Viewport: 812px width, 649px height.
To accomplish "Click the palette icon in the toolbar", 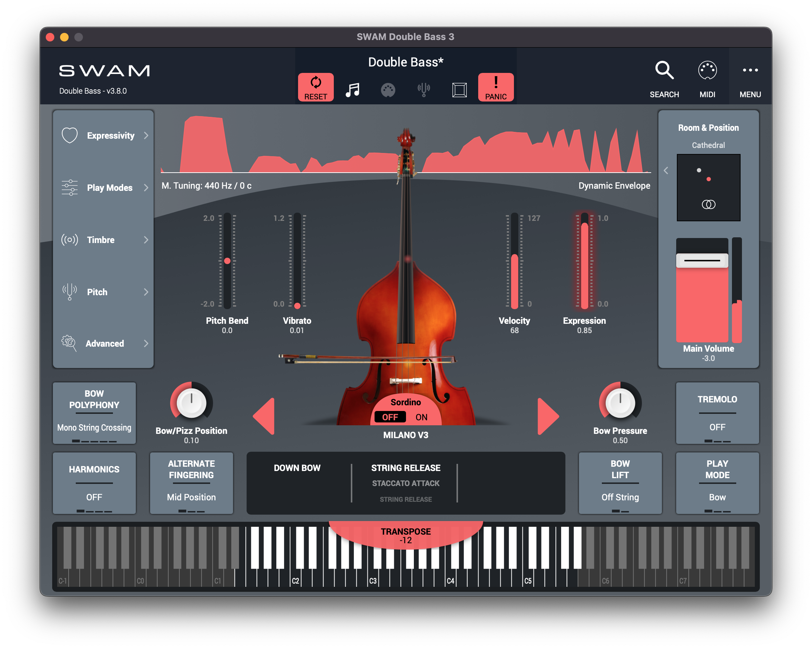I will [x=387, y=90].
